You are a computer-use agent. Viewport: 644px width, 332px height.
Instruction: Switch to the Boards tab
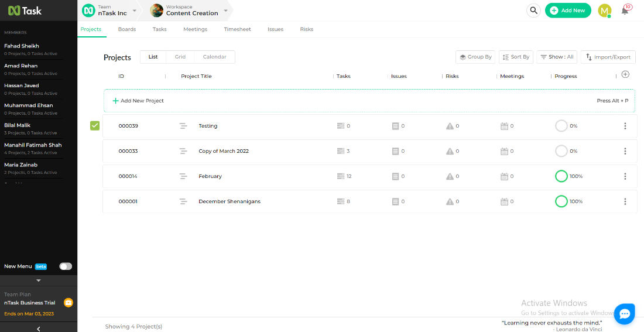(127, 29)
